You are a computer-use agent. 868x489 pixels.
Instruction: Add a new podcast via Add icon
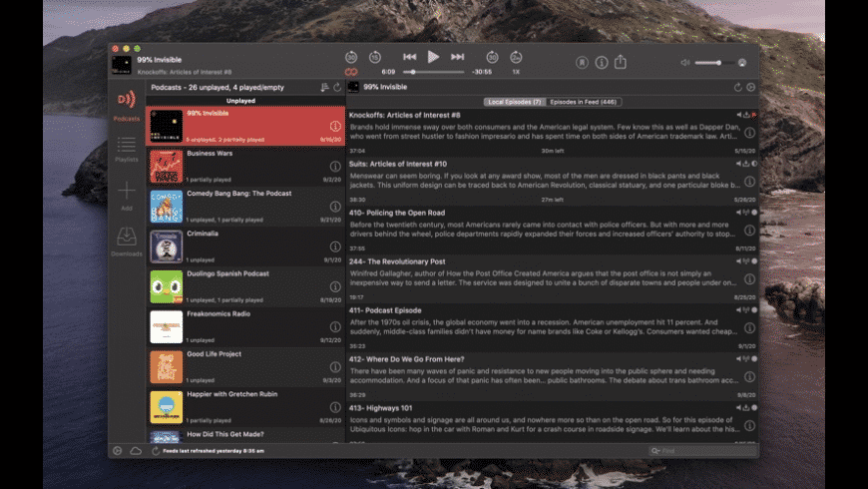click(x=127, y=196)
